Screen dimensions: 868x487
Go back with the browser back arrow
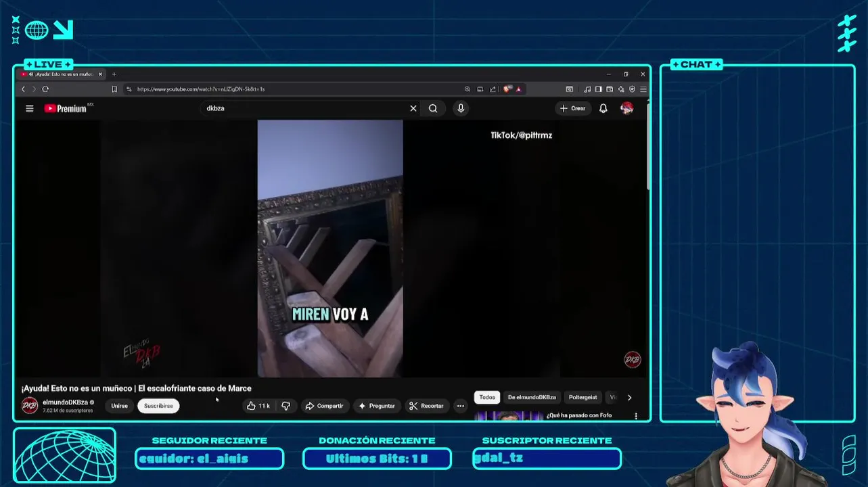[23, 89]
